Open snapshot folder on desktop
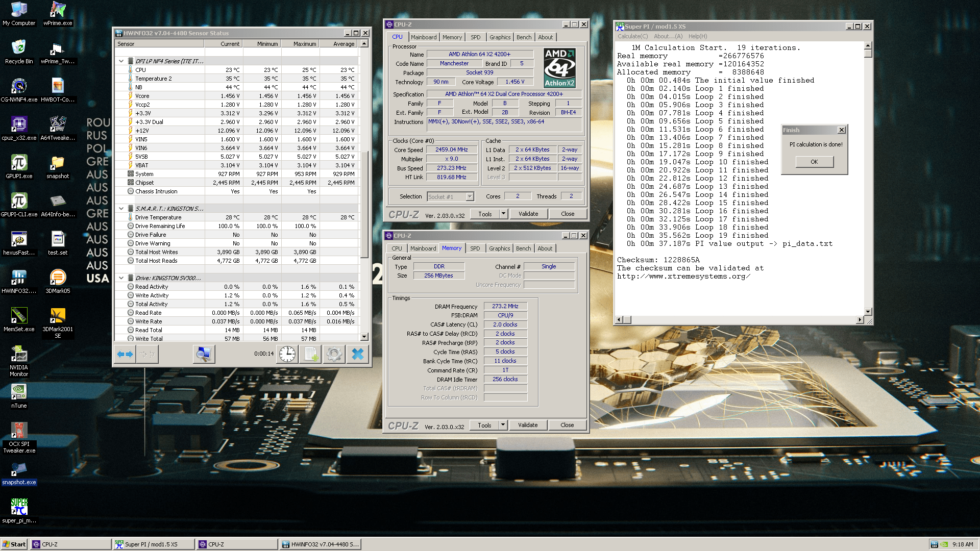The image size is (980, 551). click(58, 167)
